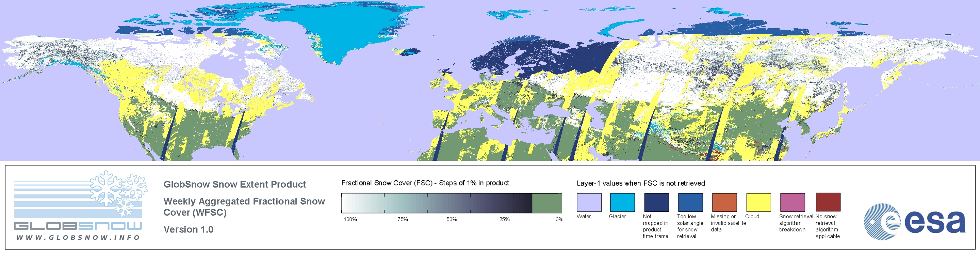Image resolution: width=980 pixels, height=254 pixels.
Task: Click 'Layer-1 values when FSC is not retrieved'
Action: pos(641,183)
